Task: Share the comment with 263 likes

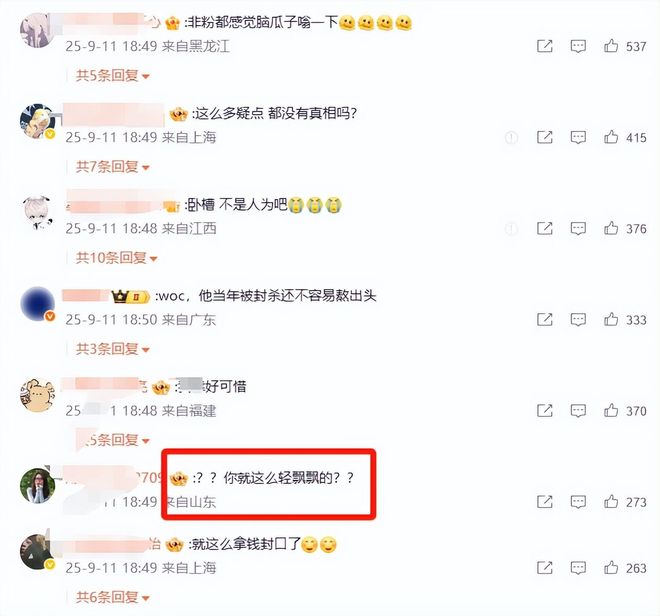Action: tap(545, 568)
